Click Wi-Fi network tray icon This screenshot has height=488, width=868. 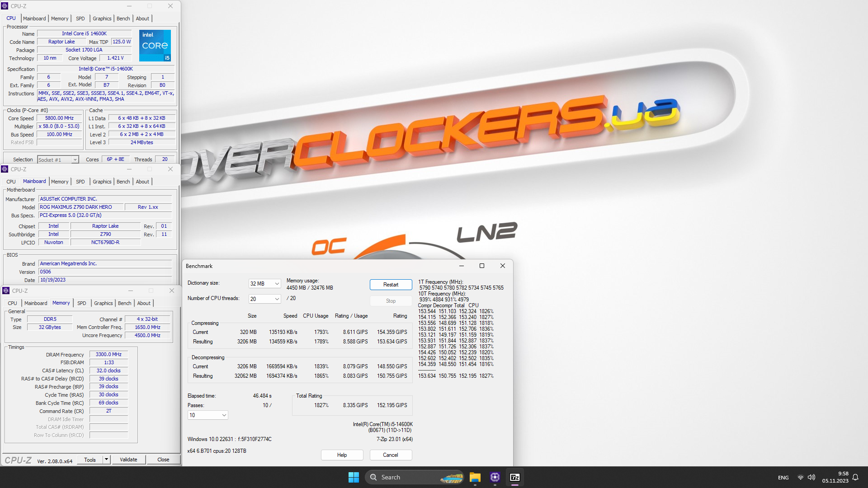[800, 478]
